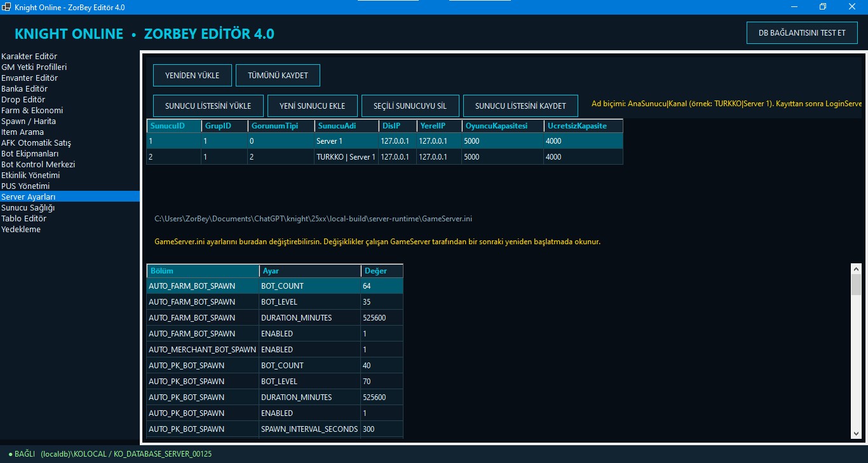Viewport: 868px width, 463px height.
Task: Select the SPAWN_INTERVAL_SECONDS value "300"
Action: point(382,429)
